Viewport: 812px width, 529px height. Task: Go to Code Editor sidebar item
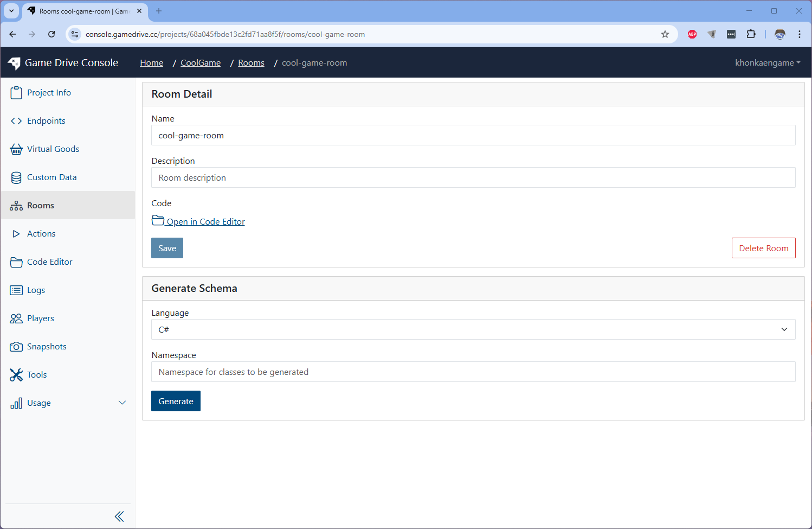coord(49,262)
